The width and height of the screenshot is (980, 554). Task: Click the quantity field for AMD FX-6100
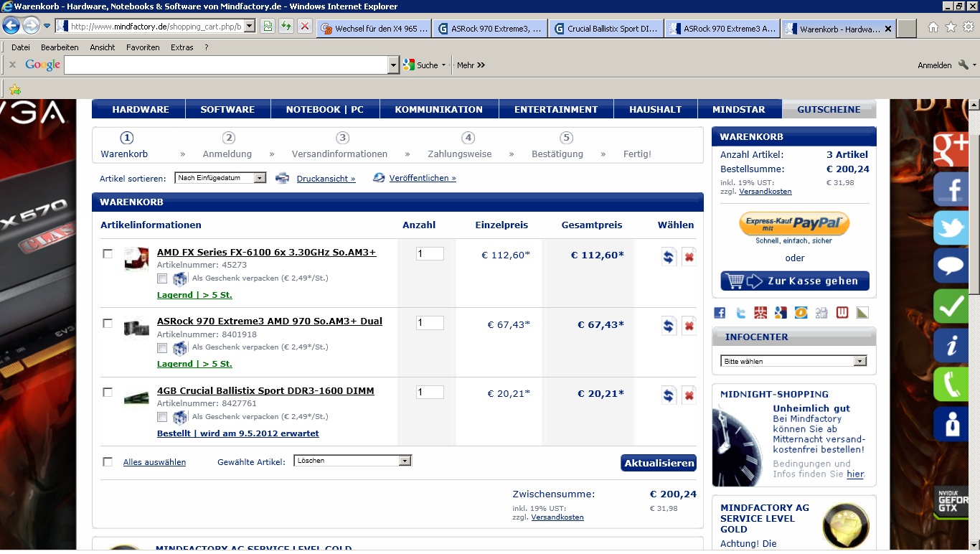(430, 253)
